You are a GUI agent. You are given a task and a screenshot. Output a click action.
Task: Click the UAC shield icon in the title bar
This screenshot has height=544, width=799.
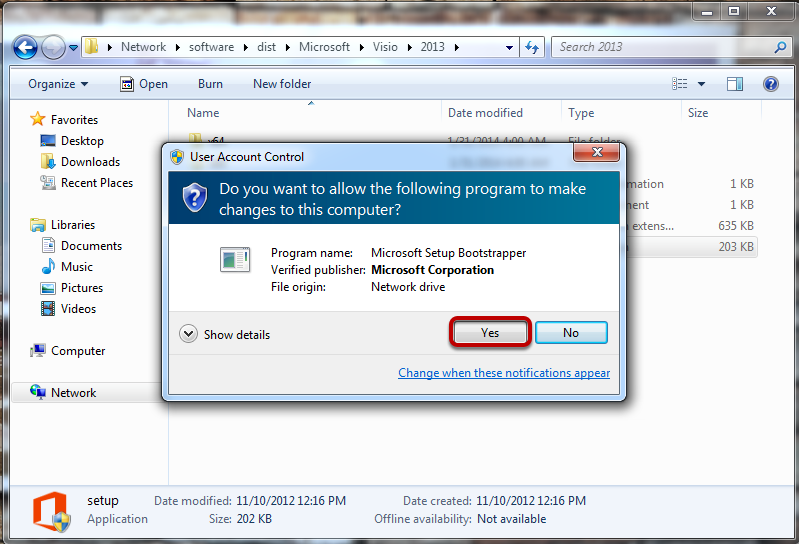point(177,157)
